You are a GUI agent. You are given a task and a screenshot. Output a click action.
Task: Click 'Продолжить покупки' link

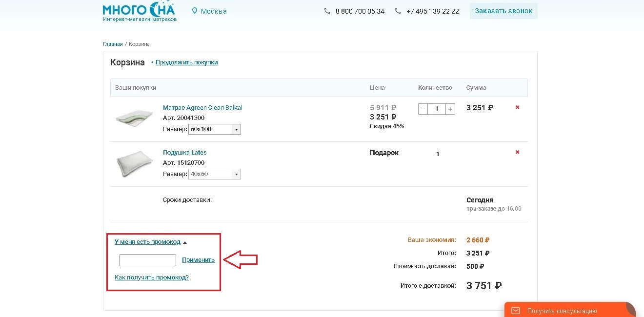[186, 62]
